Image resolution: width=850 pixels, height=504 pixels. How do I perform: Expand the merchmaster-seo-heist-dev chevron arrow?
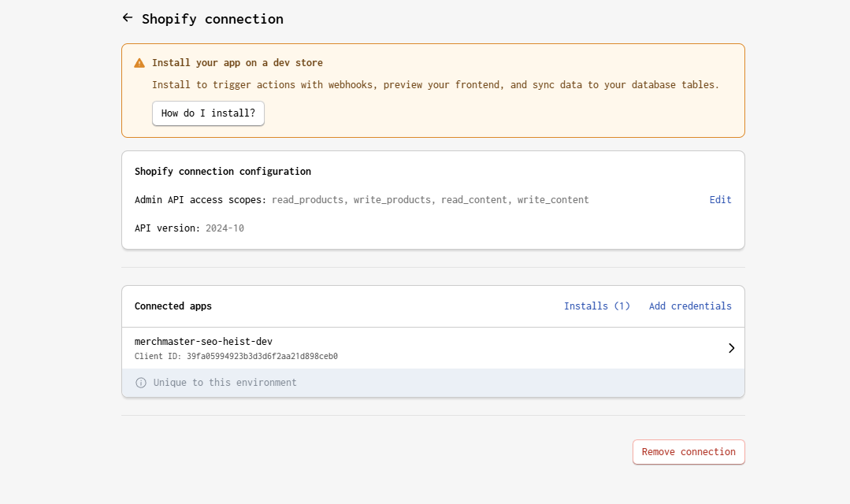(731, 348)
